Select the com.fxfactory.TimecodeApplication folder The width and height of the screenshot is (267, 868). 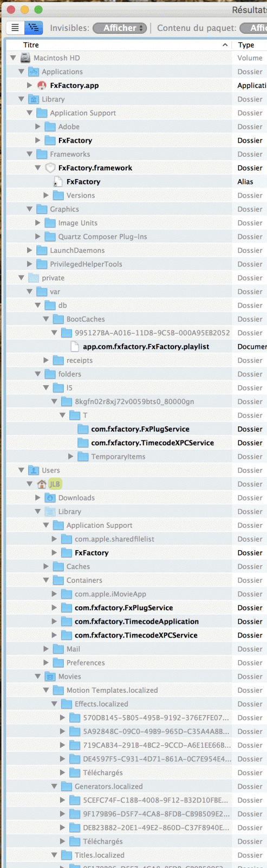point(135,621)
